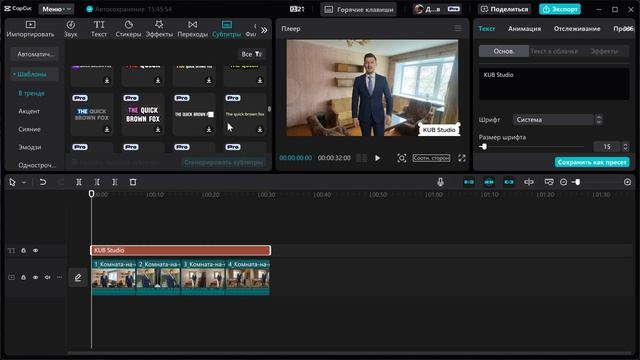
Task: Open the user account profile
Action: (437, 9)
